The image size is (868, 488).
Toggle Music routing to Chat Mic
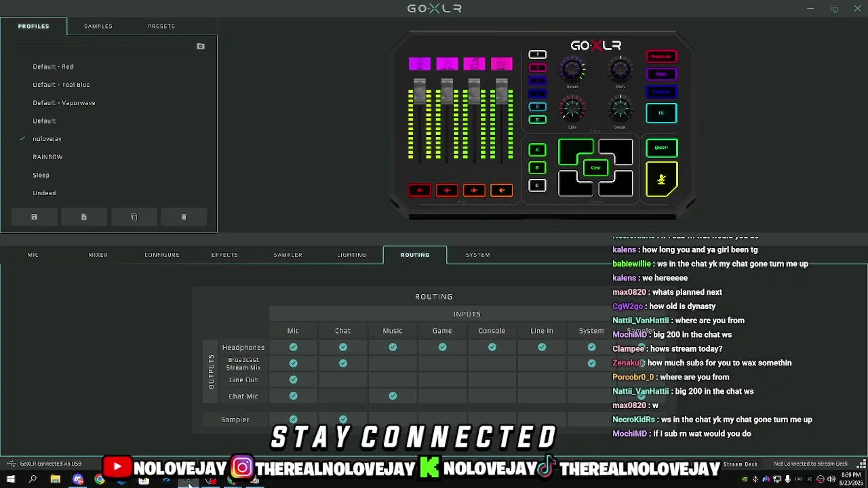[393, 396]
